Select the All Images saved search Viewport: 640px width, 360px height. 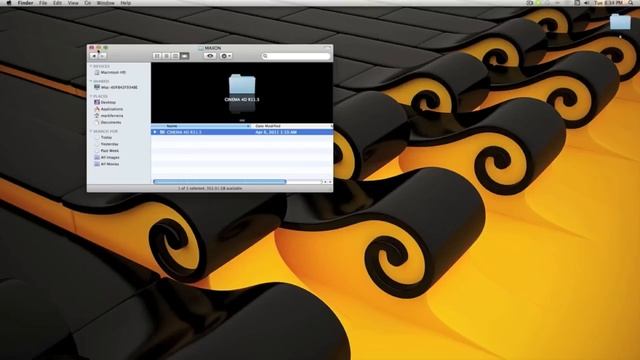(107, 157)
